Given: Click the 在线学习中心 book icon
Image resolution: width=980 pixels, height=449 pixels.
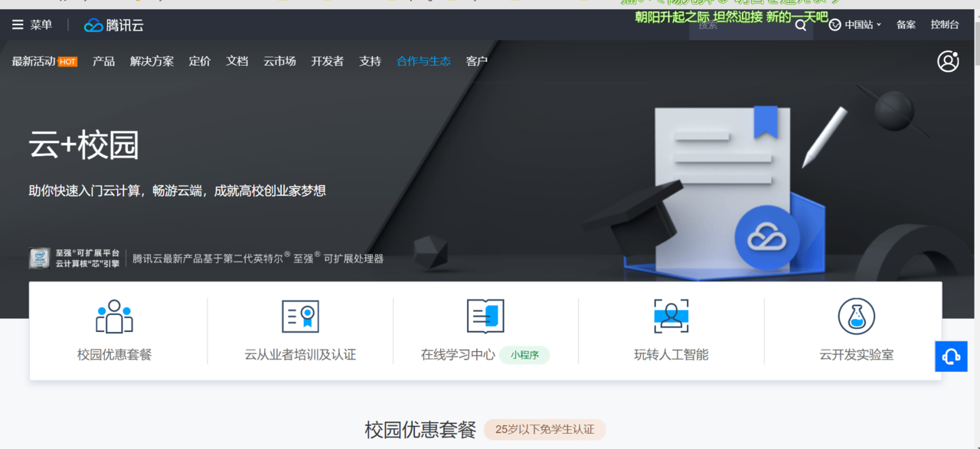Looking at the screenshot, I should click(485, 317).
